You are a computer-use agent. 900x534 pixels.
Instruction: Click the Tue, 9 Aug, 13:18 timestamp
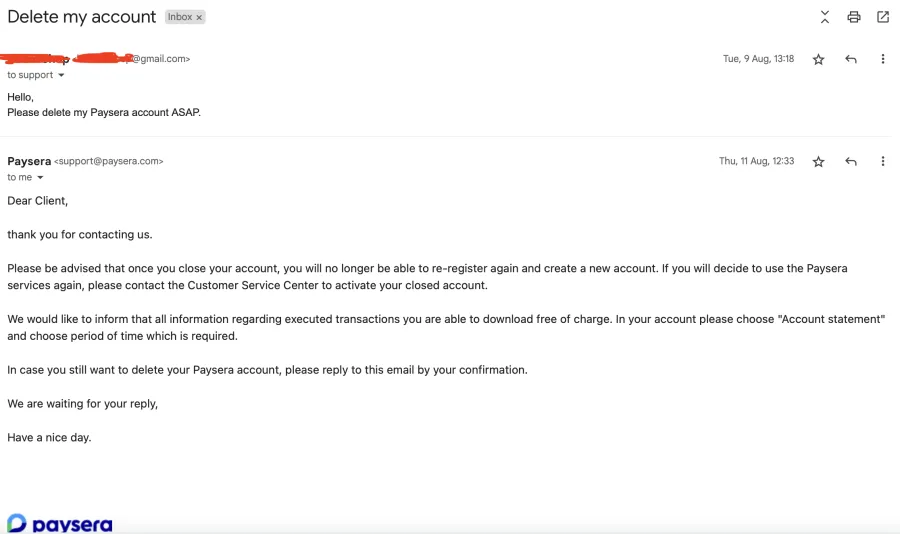point(758,59)
